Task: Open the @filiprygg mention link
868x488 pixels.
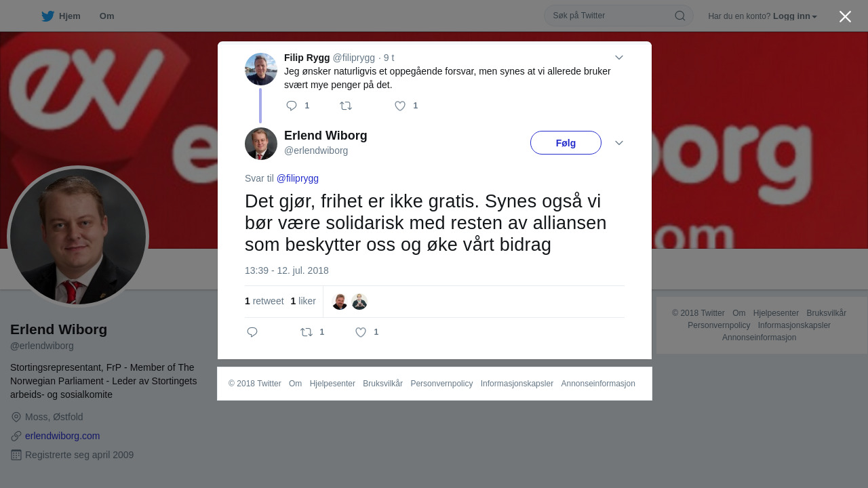Action: point(298,178)
